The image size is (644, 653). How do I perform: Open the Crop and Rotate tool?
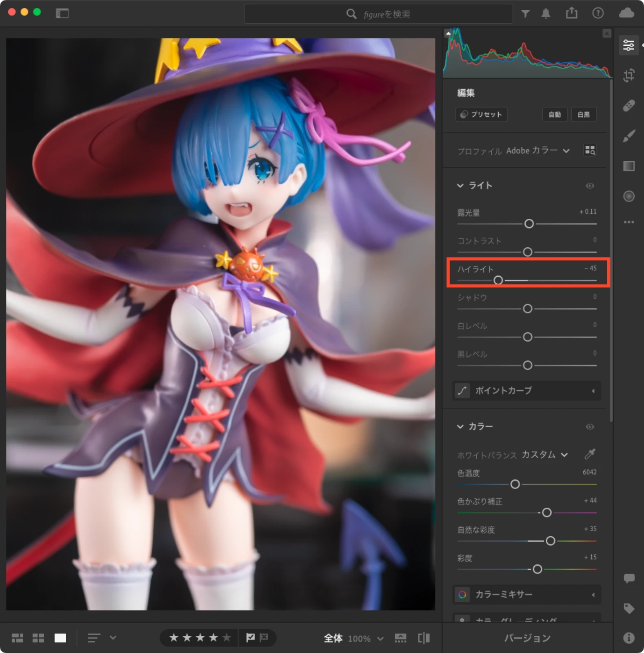(628, 75)
